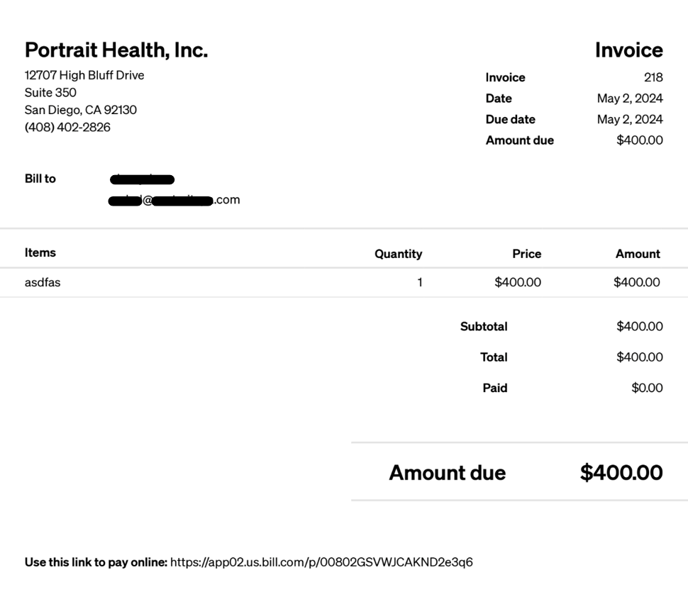Click the Portrait Health, Inc. company name
688x592 pixels.
[116, 50]
